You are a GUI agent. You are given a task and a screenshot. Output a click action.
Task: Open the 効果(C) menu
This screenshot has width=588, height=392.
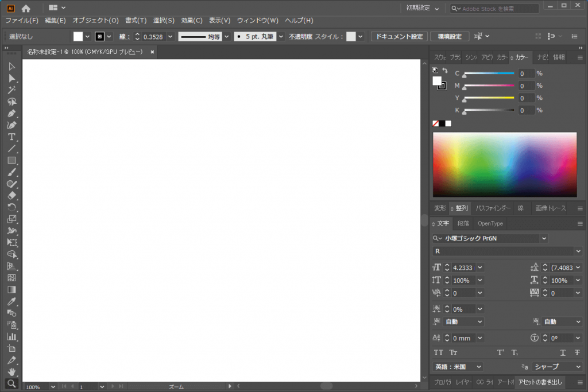[192, 20]
